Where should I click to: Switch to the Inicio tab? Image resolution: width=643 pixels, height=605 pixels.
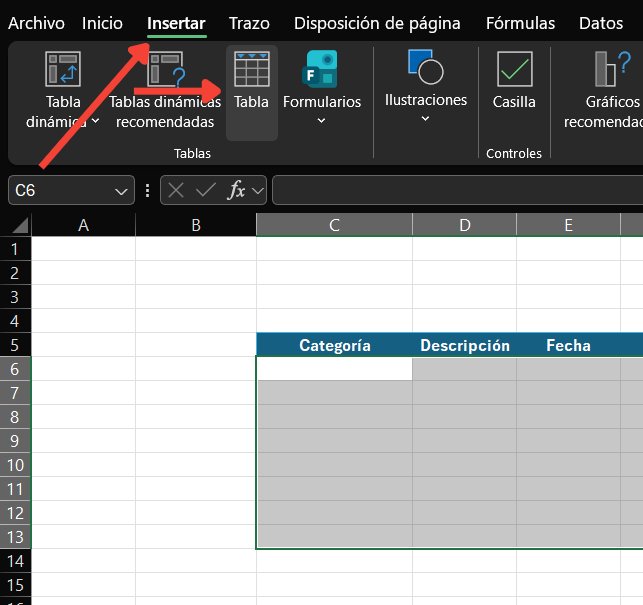tap(102, 23)
